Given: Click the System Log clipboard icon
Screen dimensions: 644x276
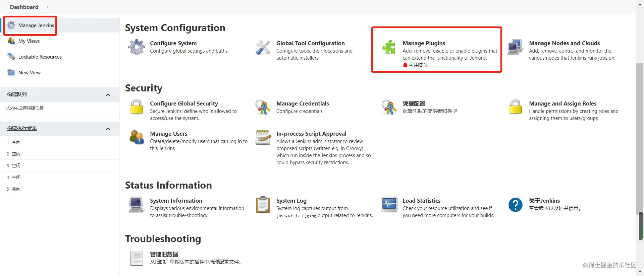Looking at the screenshot, I should pos(263,205).
